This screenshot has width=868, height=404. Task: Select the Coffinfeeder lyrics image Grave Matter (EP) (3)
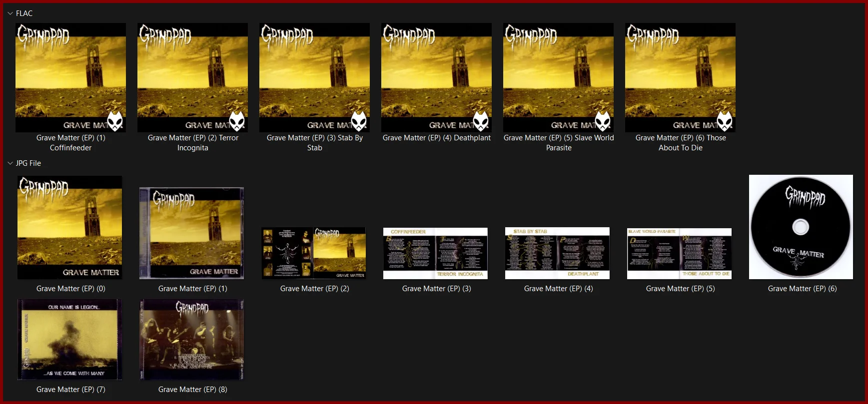tap(435, 253)
